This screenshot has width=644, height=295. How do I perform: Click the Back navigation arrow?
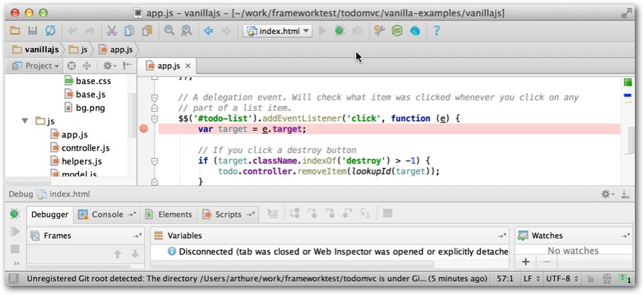coord(209,31)
